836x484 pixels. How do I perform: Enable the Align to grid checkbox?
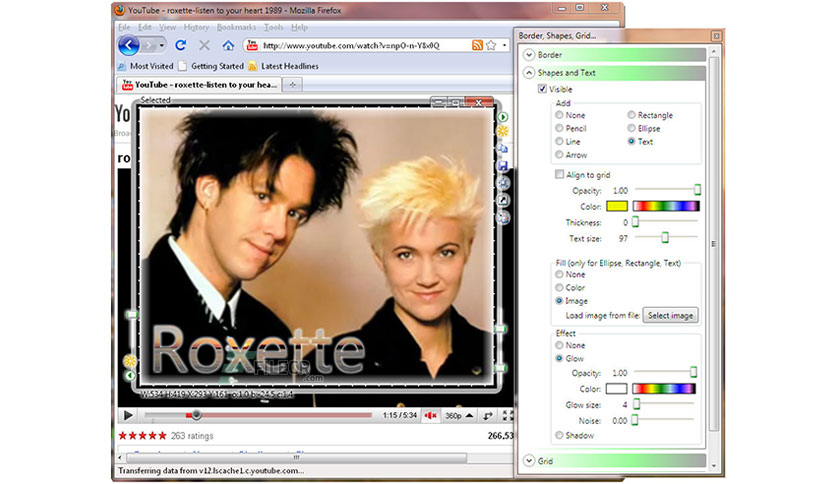[559, 174]
